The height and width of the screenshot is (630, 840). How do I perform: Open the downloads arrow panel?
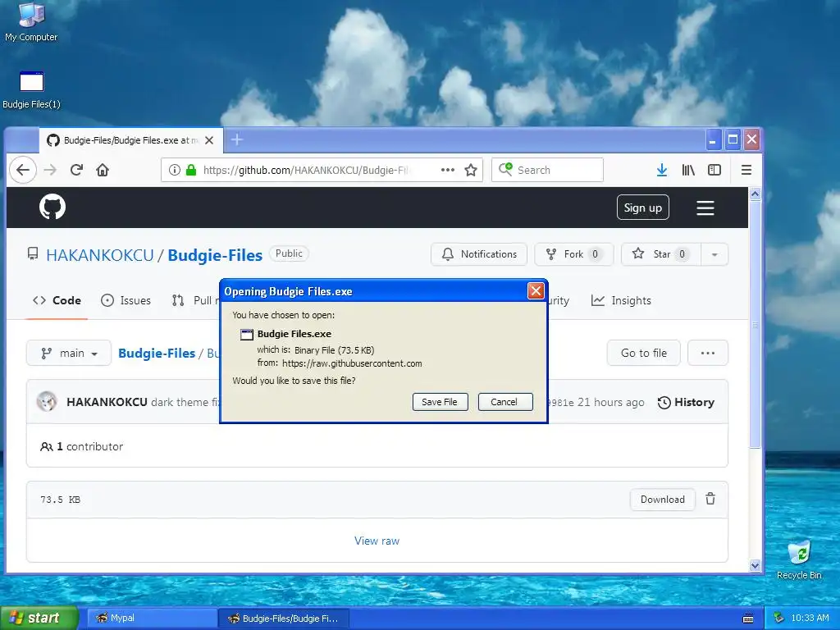click(x=662, y=171)
